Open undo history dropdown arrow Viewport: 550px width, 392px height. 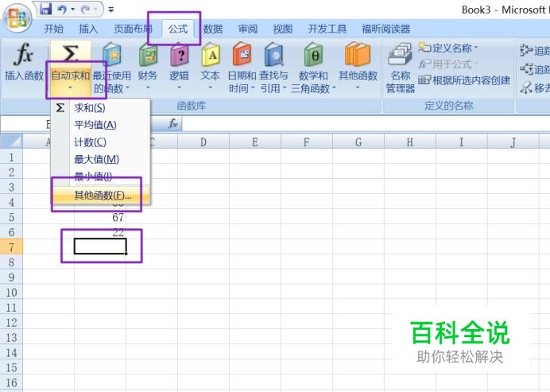click(72, 10)
